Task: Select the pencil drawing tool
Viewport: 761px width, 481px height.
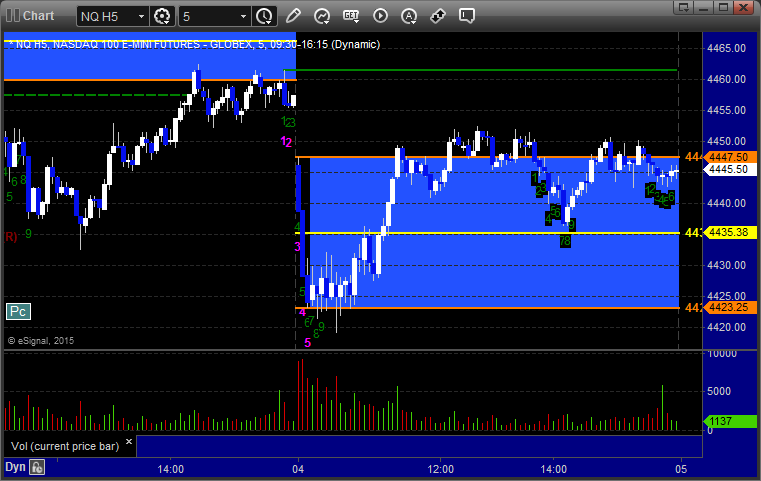Action: (x=293, y=16)
